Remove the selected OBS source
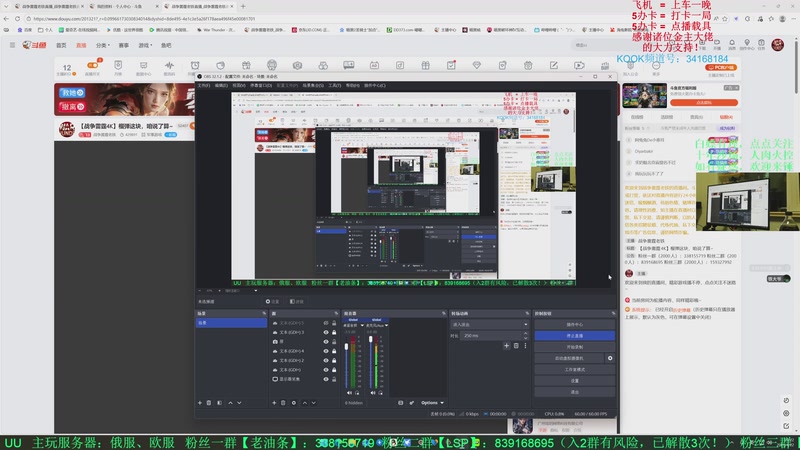800x450 pixels. 283,403
